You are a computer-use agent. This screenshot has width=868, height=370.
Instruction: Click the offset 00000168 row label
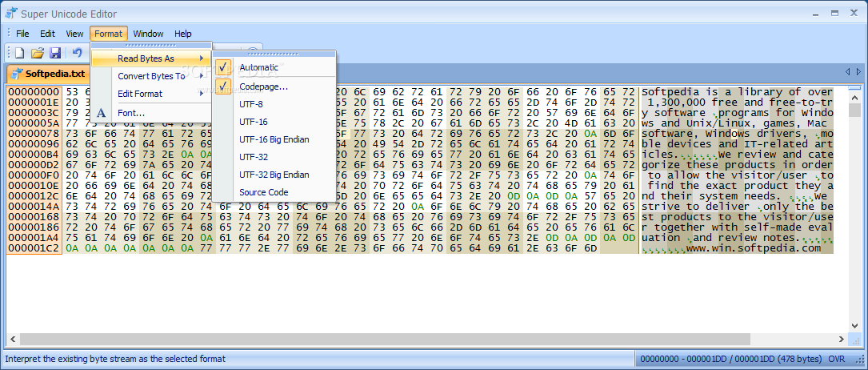click(x=34, y=217)
